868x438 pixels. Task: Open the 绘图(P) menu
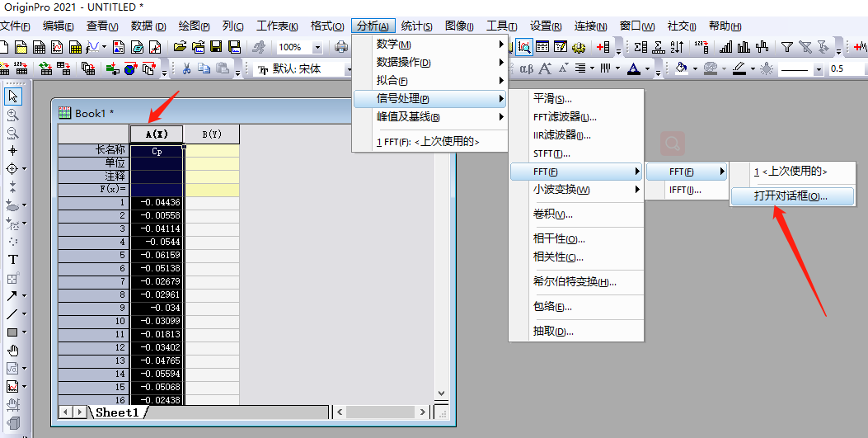[194, 26]
